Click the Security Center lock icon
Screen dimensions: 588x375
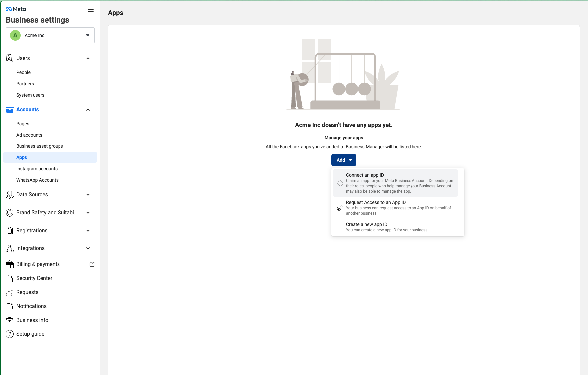[10, 278]
